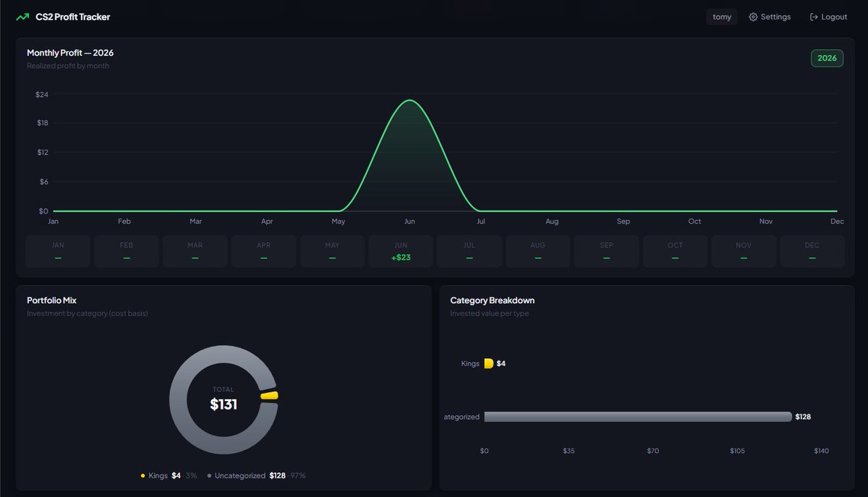
Task: Select the JUN +$23 month card
Action: (x=401, y=251)
